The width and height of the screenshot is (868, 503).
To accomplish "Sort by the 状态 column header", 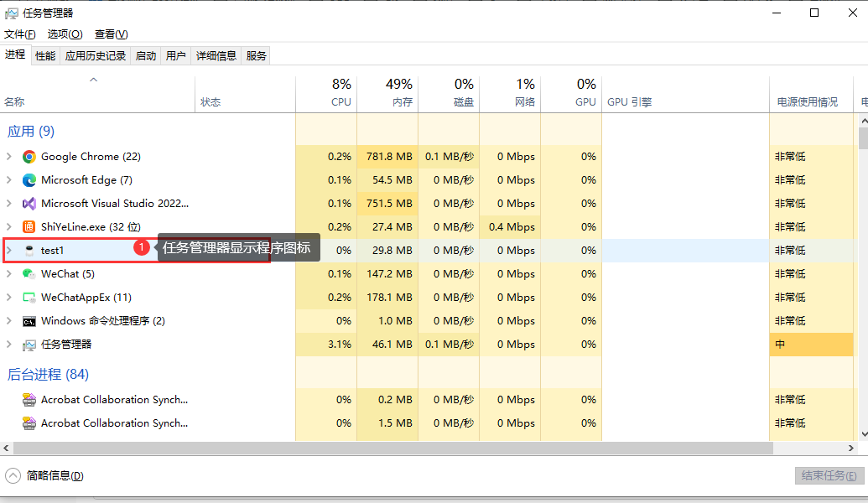I will (245, 95).
